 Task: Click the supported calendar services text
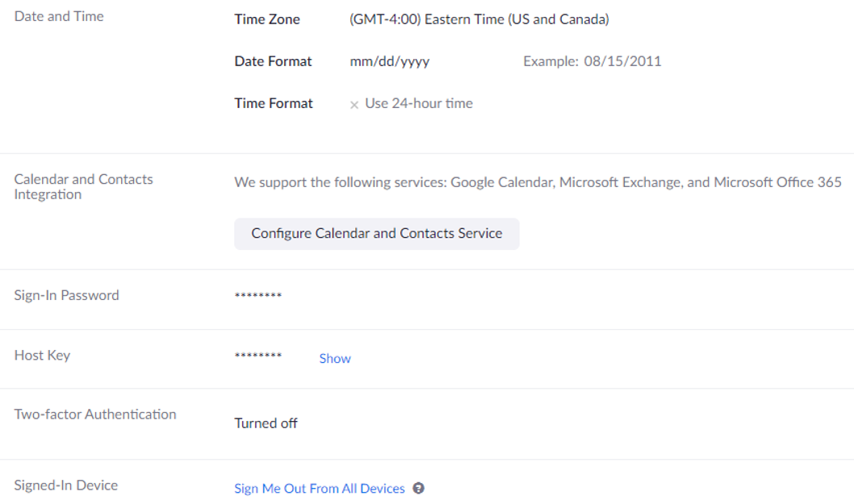[x=537, y=181]
